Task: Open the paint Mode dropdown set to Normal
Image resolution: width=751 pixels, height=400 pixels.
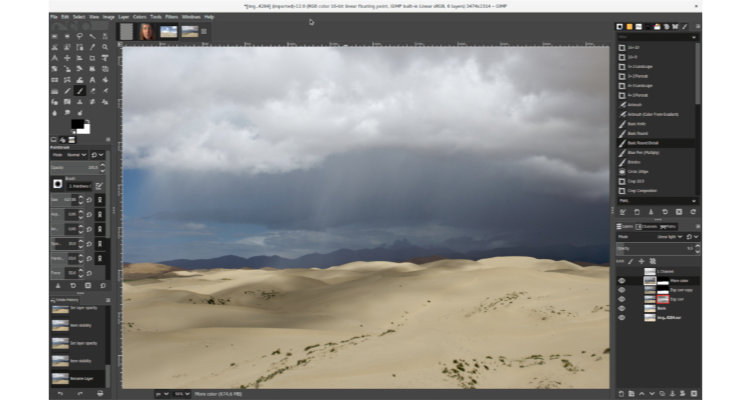Action: tap(76, 155)
